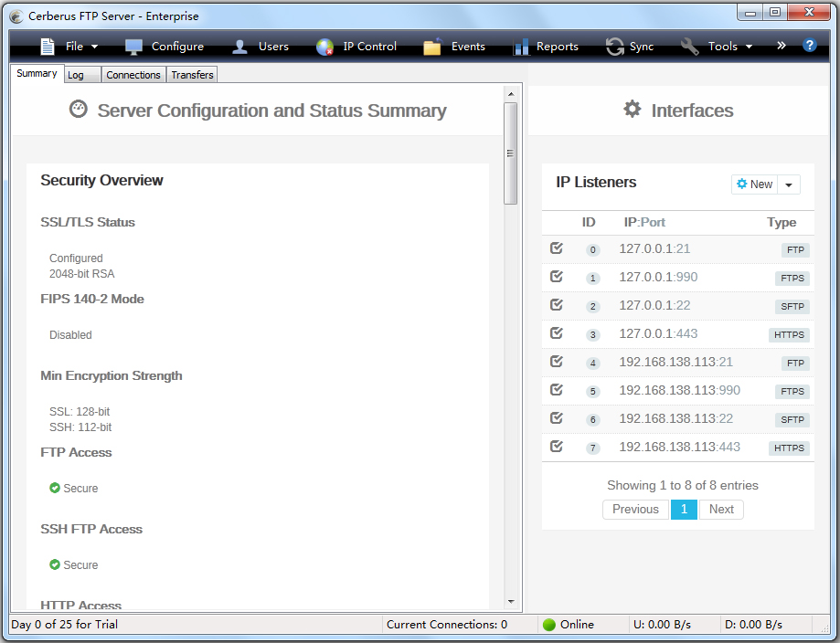Image resolution: width=840 pixels, height=643 pixels.
Task: Open the Reports menu item
Action: [x=558, y=47]
